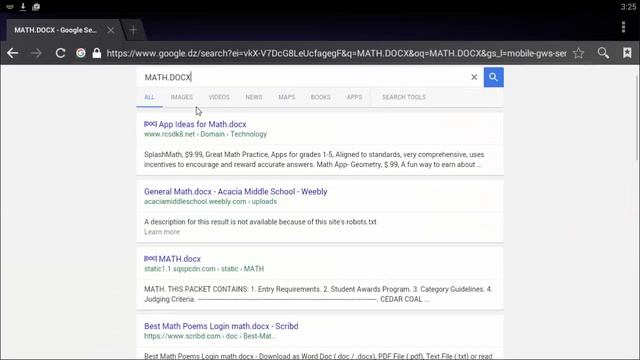Screen dimensions: 640x360
Task: Click the static1.1.sqspcdn.com static MATH URL
Action: 204,269
